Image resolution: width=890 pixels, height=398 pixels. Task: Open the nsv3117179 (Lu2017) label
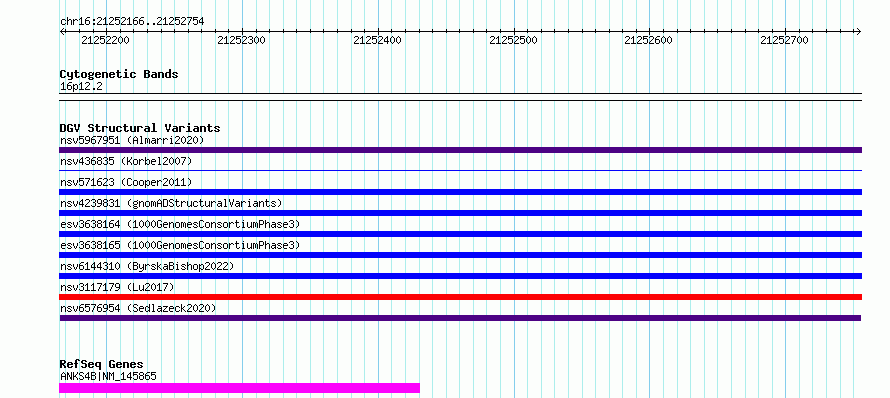point(117,287)
